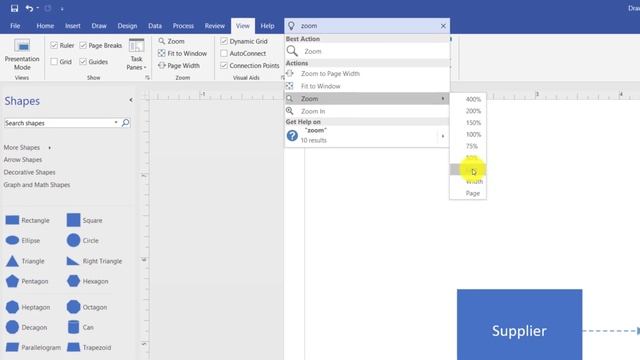Select the Triangle shape
The image size is (640, 360).
(25, 261)
